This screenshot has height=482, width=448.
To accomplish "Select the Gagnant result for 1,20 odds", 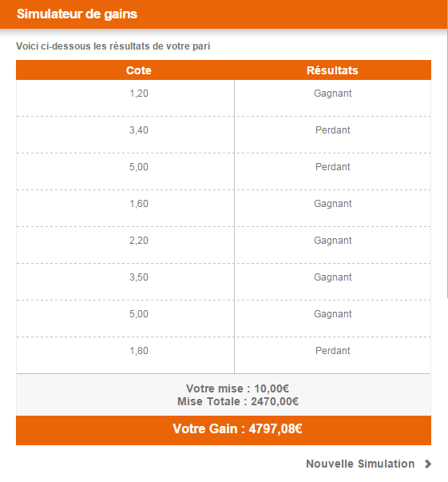I will (x=332, y=94).
